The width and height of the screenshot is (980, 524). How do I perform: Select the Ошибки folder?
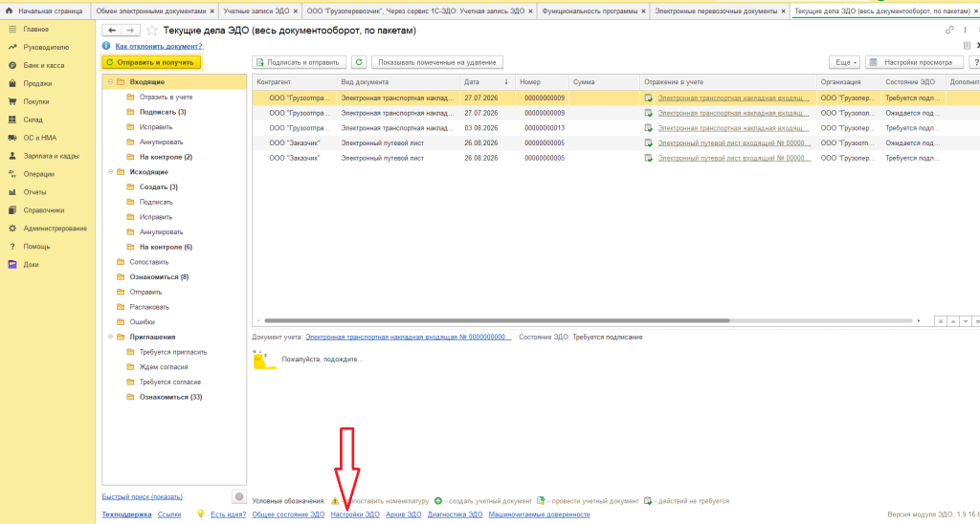(x=142, y=321)
